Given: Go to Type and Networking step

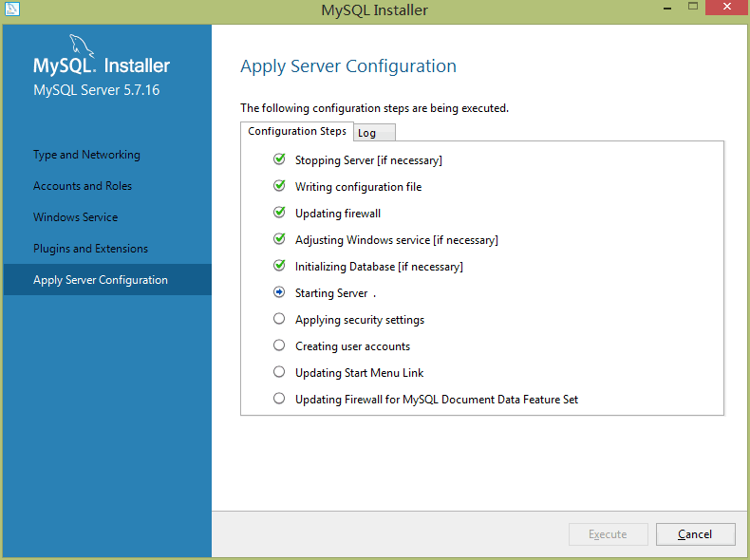Looking at the screenshot, I should point(86,155).
